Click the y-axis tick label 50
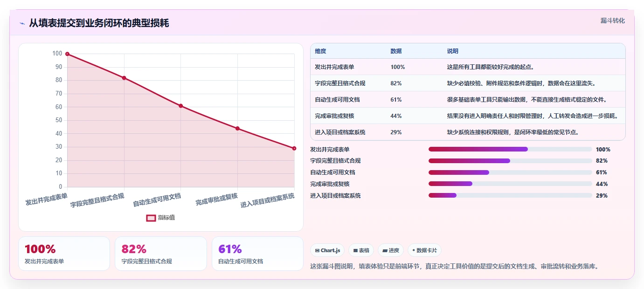Screen dimensions: 644x289 point(59,120)
